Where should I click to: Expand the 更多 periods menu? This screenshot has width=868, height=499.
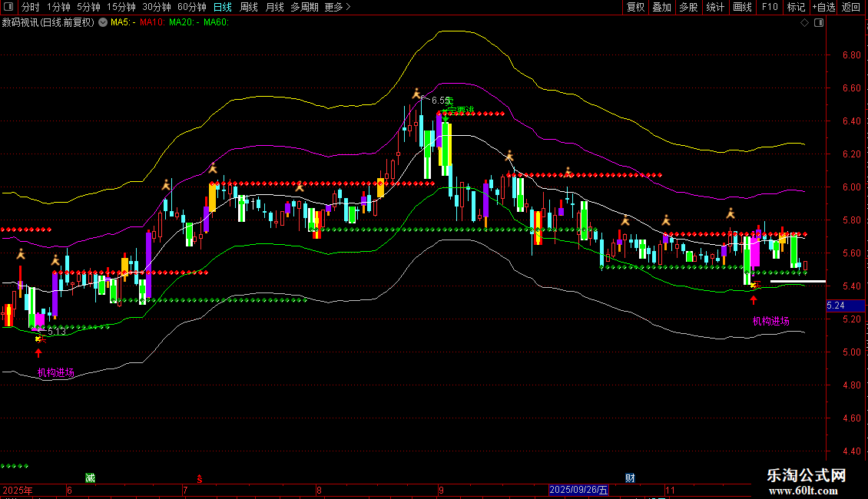tap(337, 8)
